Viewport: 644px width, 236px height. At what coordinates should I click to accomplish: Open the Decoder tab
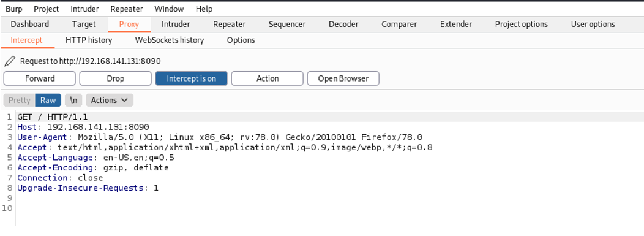[343, 25]
